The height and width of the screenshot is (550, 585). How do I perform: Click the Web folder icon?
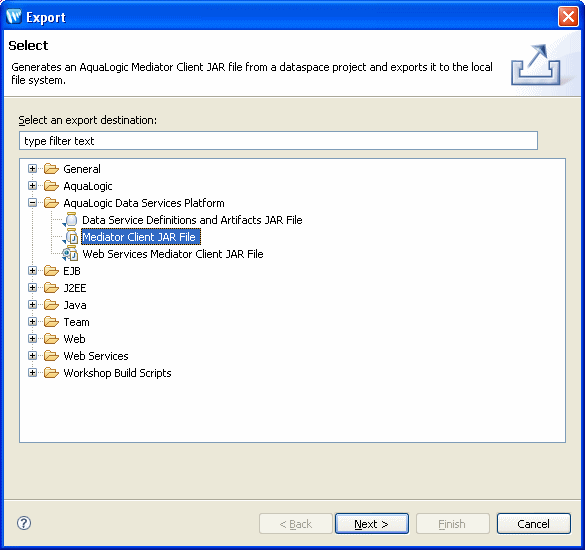[x=51, y=339]
